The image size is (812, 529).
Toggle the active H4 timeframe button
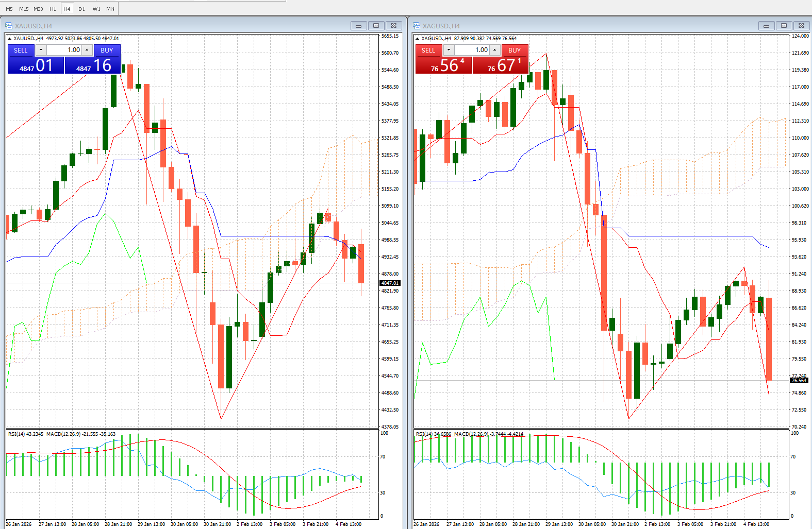pos(67,9)
